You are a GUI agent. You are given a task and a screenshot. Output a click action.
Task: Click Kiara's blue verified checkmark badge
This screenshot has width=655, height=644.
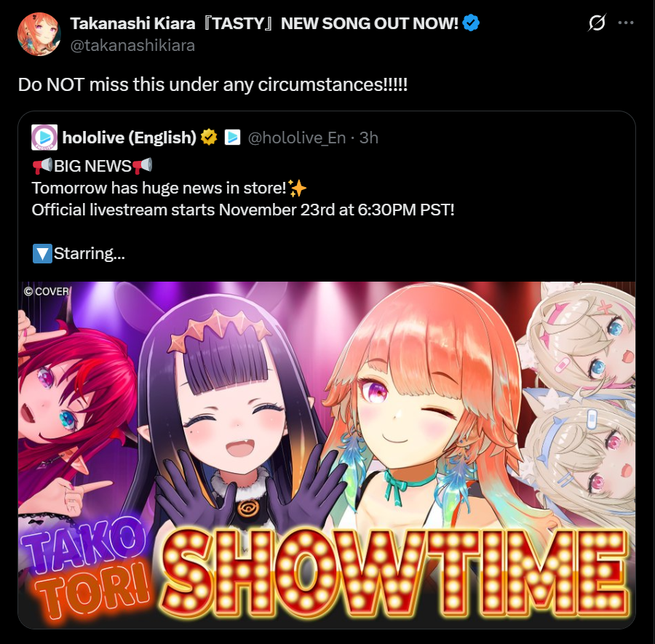[x=471, y=23]
